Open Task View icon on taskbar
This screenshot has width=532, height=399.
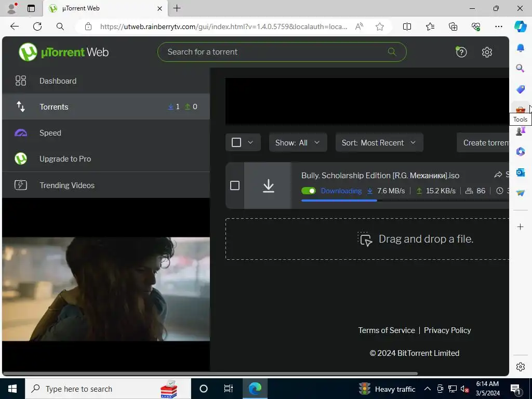229,389
